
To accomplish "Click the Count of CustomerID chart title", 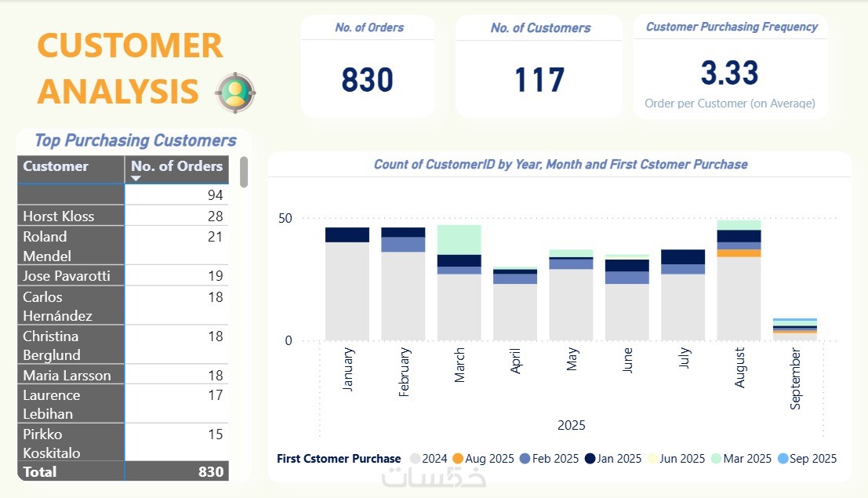I will pos(560,164).
